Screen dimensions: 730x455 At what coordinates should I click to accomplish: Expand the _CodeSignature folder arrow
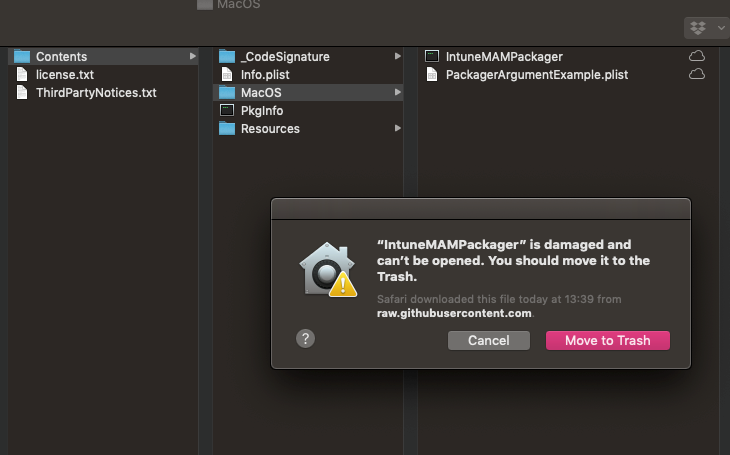click(x=397, y=56)
